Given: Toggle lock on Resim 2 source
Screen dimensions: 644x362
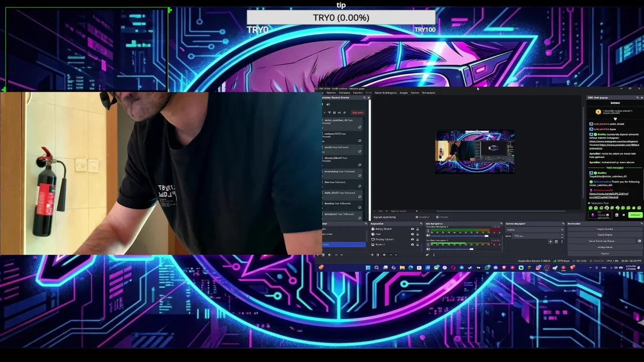Looking at the screenshot, I should pos(418,244).
